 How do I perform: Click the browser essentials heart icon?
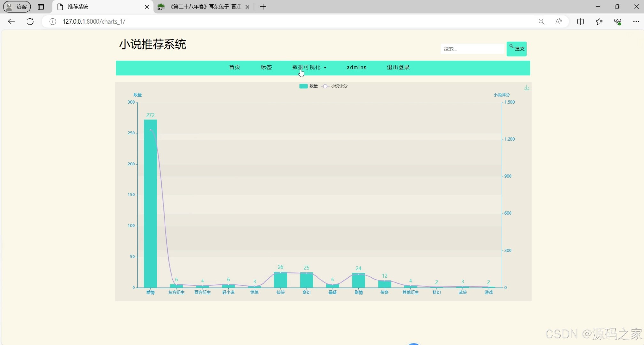point(617,21)
